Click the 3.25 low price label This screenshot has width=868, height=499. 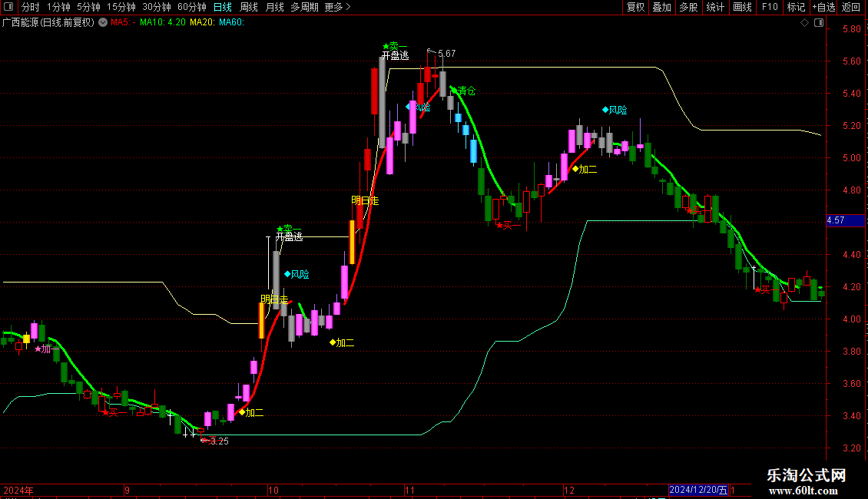pyautogui.click(x=219, y=441)
